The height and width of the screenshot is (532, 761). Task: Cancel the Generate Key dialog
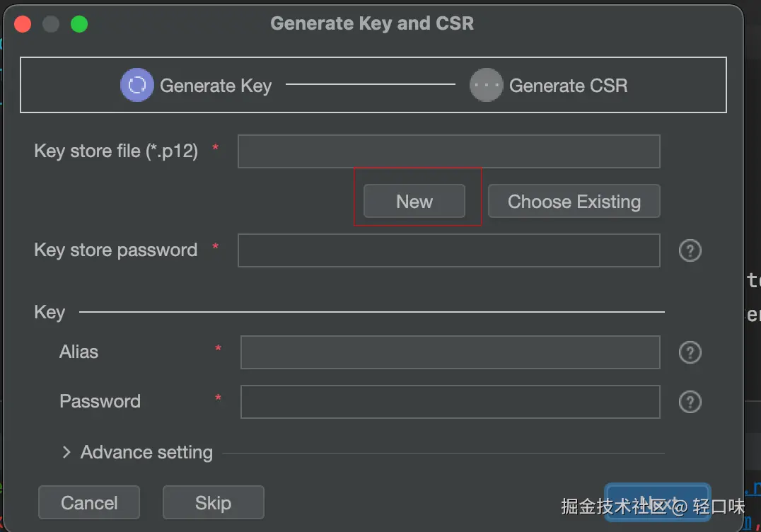click(x=89, y=502)
